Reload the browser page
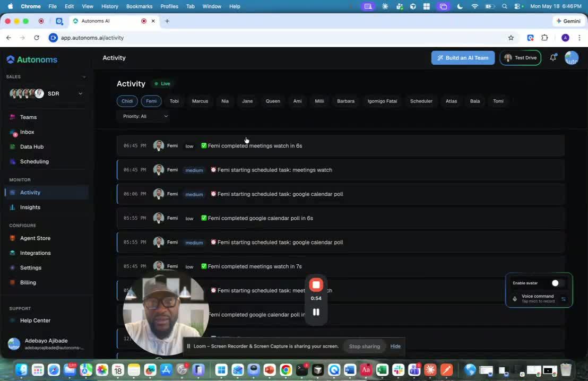 click(x=37, y=38)
